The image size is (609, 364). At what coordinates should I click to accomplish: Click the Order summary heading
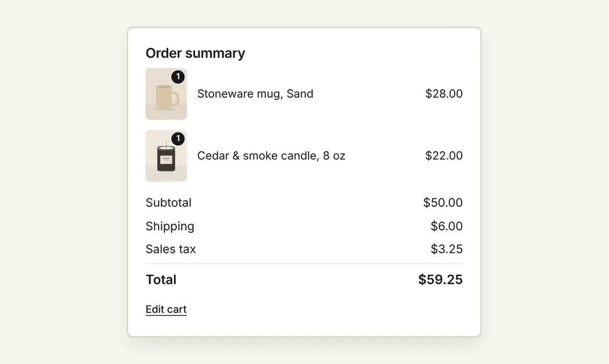point(195,53)
